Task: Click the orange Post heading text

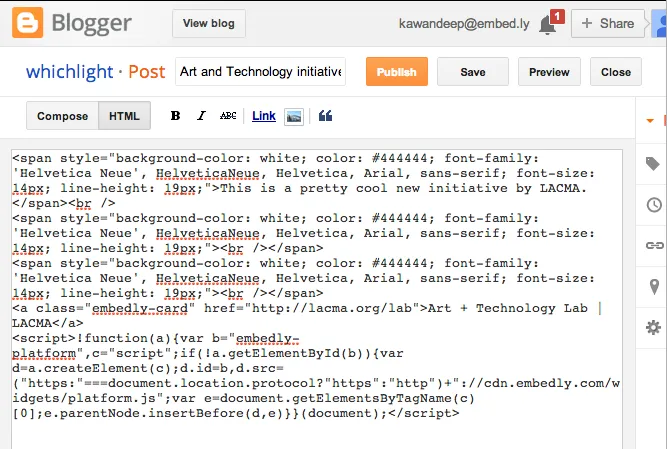Action: pos(147,72)
